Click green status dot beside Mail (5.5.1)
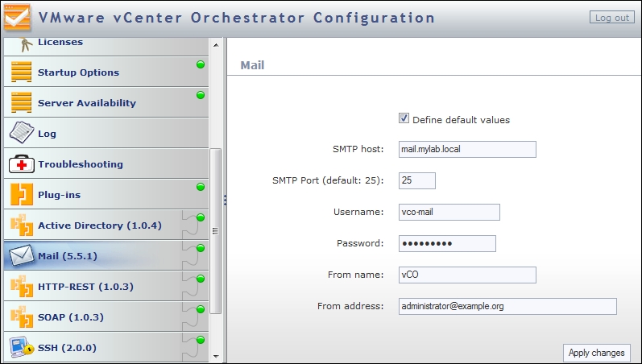The image size is (642, 364). point(201,248)
